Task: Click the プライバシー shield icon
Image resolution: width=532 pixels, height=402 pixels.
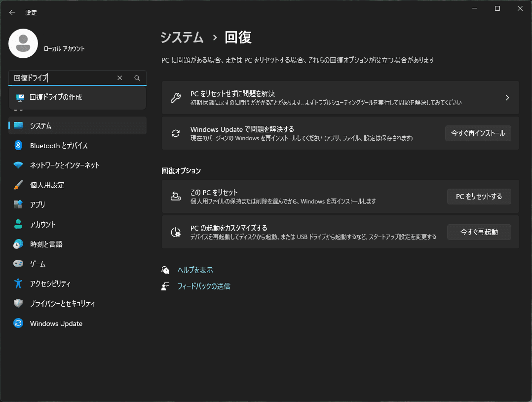Action: pyautogui.click(x=18, y=303)
